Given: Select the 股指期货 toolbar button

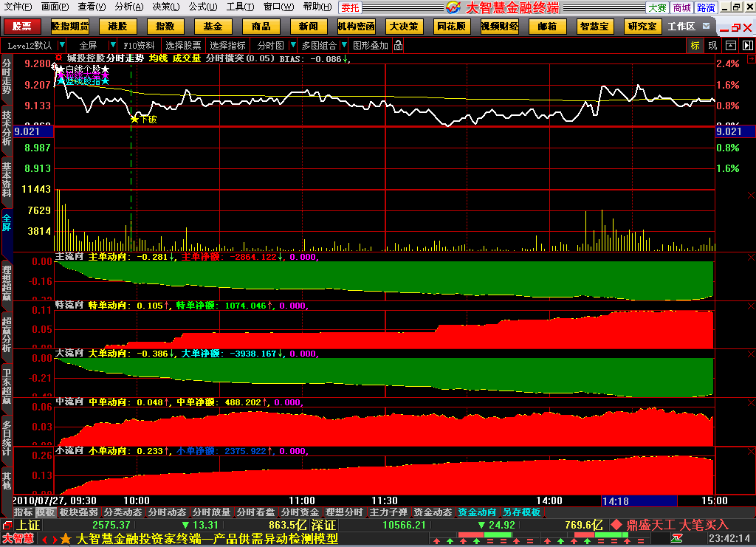Looking at the screenshot, I should pyautogui.click(x=70, y=26).
